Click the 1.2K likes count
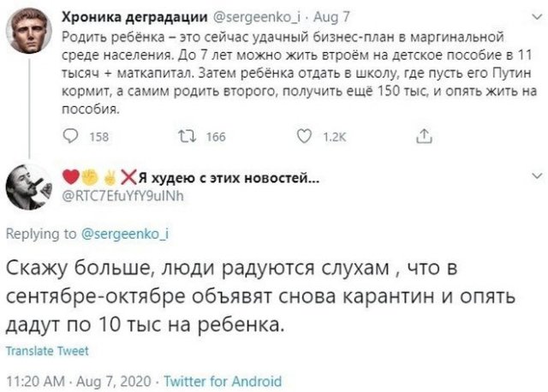 (x=330, y=134)
